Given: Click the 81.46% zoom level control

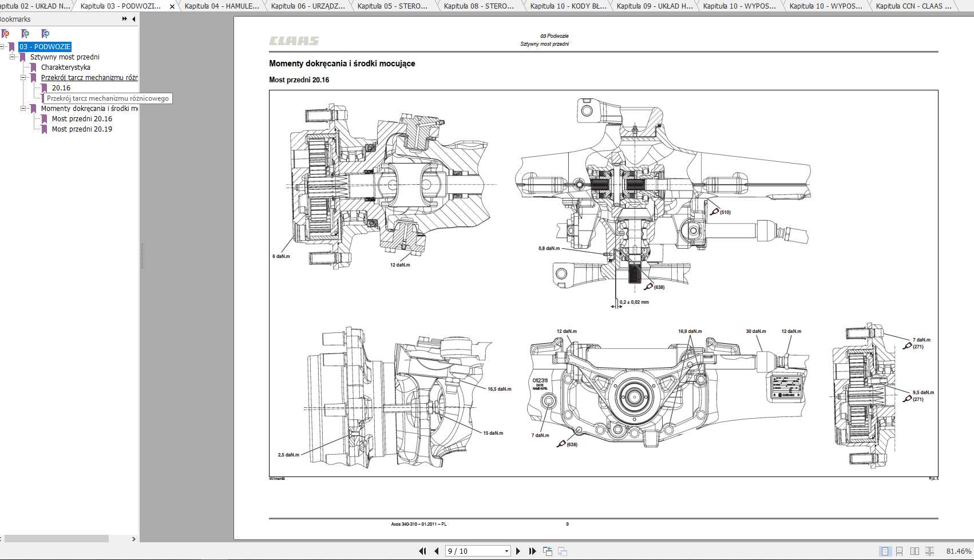Looking at the screenshot, I should pyautogui.click(x=959, y=551).
